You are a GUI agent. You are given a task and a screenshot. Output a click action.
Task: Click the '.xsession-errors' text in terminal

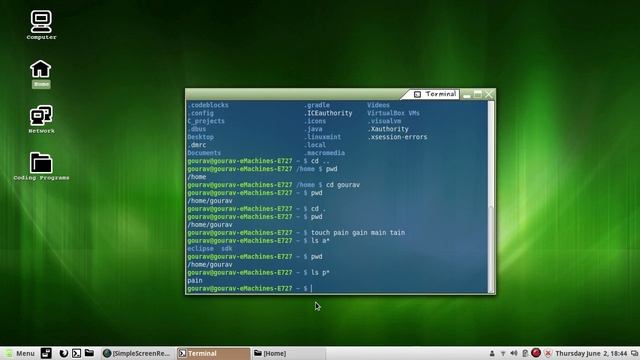(x=397, y=137)
